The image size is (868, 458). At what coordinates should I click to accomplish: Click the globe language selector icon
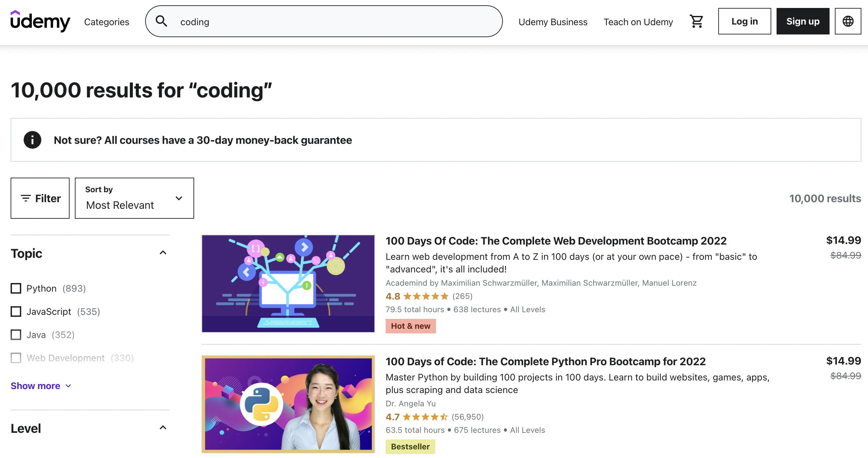coord(848,21)
